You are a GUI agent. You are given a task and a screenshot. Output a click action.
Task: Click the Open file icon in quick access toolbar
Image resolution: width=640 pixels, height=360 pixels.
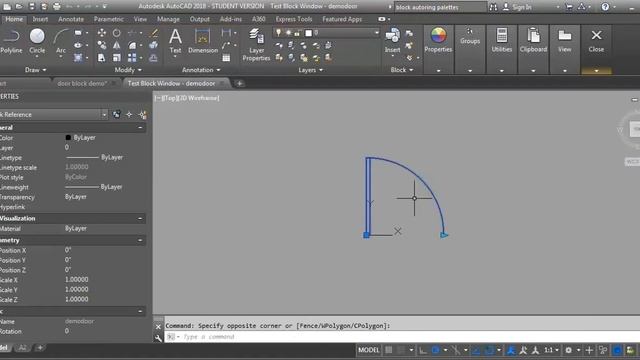pos(19,6)
